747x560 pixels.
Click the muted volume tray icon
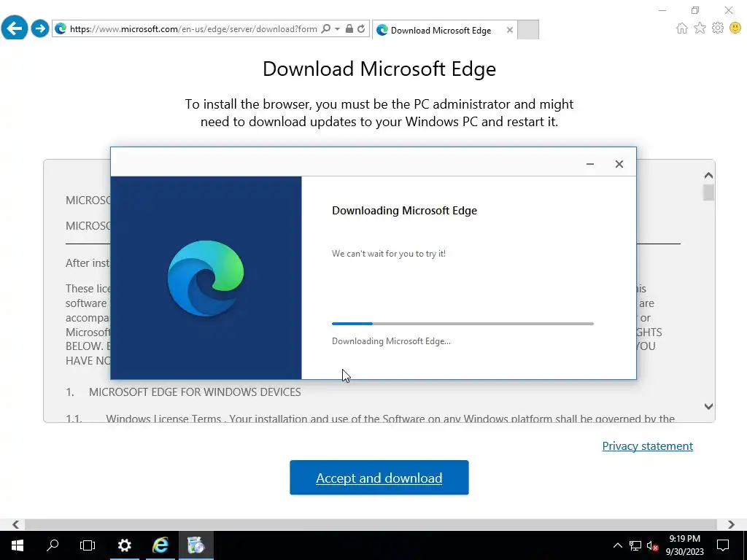652,545
